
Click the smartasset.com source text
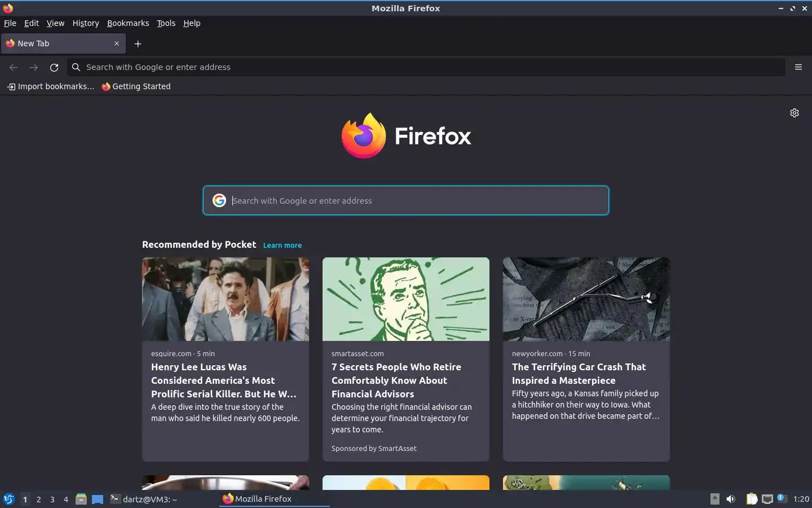pyautogui.click(x=358, y=354)
